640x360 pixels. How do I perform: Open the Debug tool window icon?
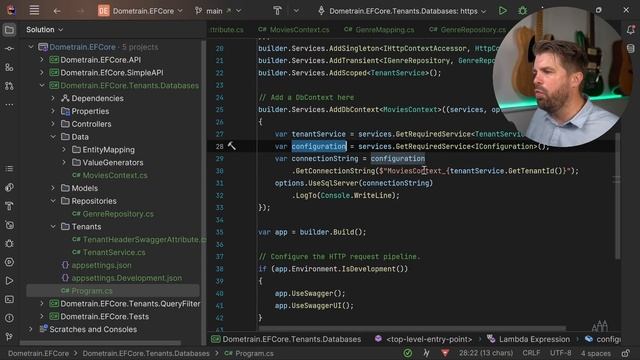(x=9, y=244)
